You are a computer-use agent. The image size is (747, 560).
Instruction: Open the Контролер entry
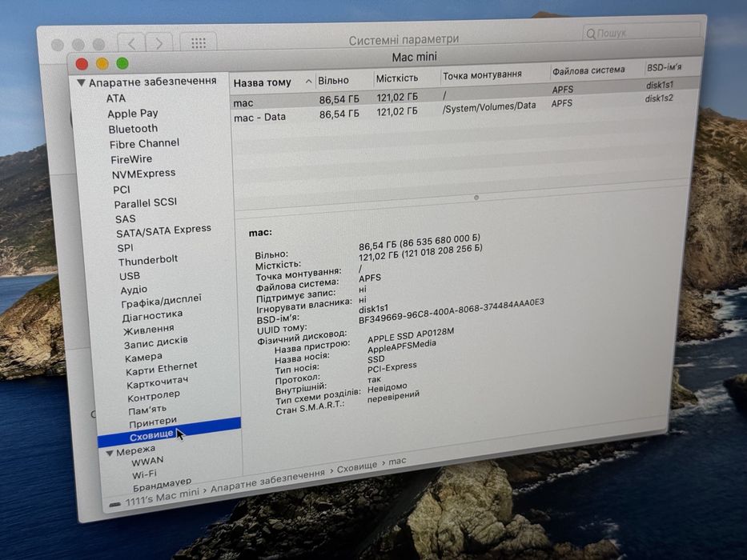click(x=154, y=396)
